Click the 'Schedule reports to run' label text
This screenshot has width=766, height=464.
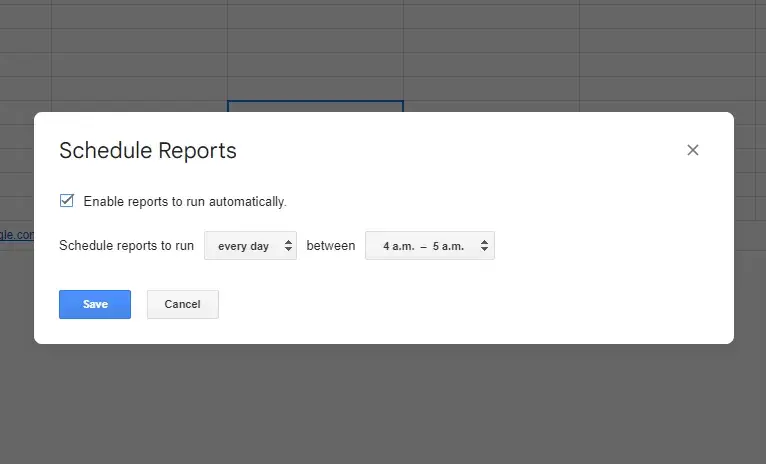click(126, 246)
